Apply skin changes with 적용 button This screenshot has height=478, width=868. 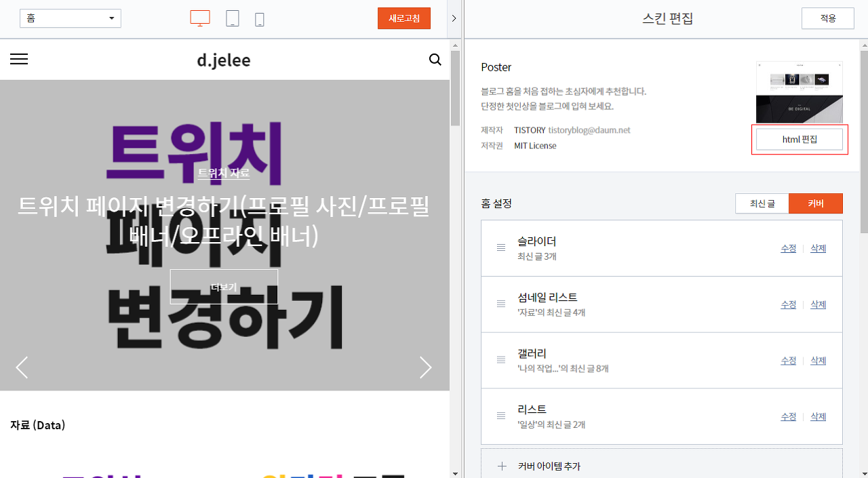tap(827, 18)
